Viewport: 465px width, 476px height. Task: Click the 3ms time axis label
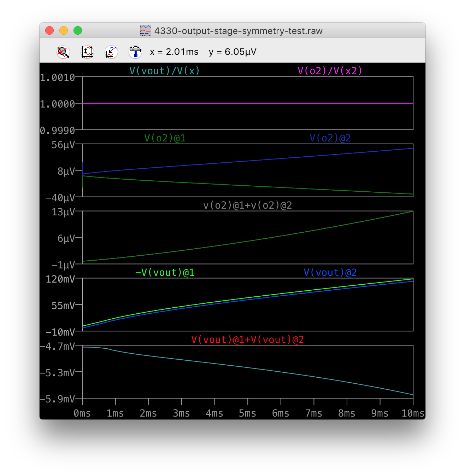tap(182, 413)
